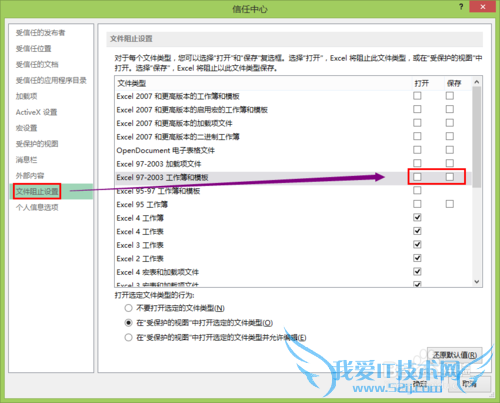Image resolution: width=500 pixels, height=403 pixels.
Task: Toggle 打开 for Excel 97-2003 工作簿和模板
Action: [x=417, y=177]
